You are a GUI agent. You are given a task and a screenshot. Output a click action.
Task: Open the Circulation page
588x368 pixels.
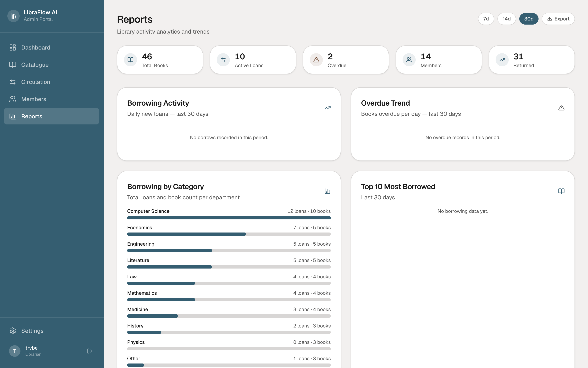pos(52,82)
